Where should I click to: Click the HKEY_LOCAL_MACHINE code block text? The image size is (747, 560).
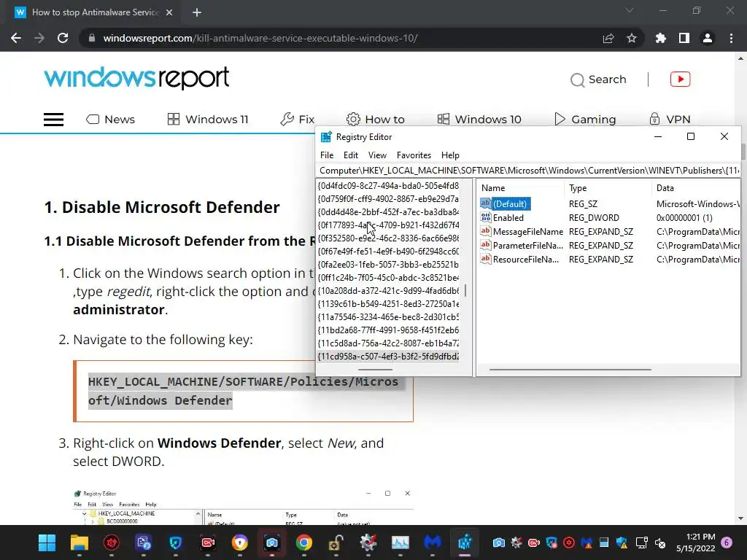(243, 391)
